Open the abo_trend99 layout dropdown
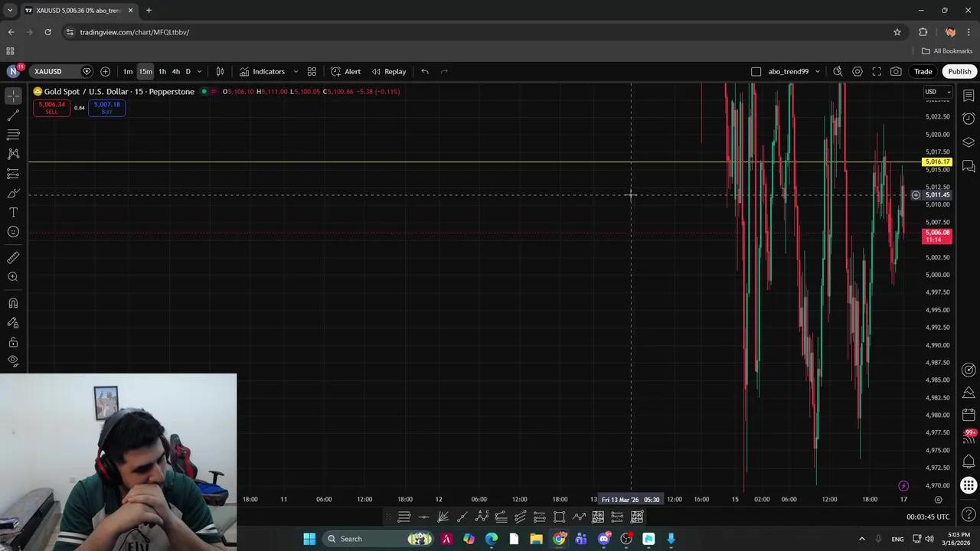The width and height of the screenshot is (980, 551). [817, 71]
